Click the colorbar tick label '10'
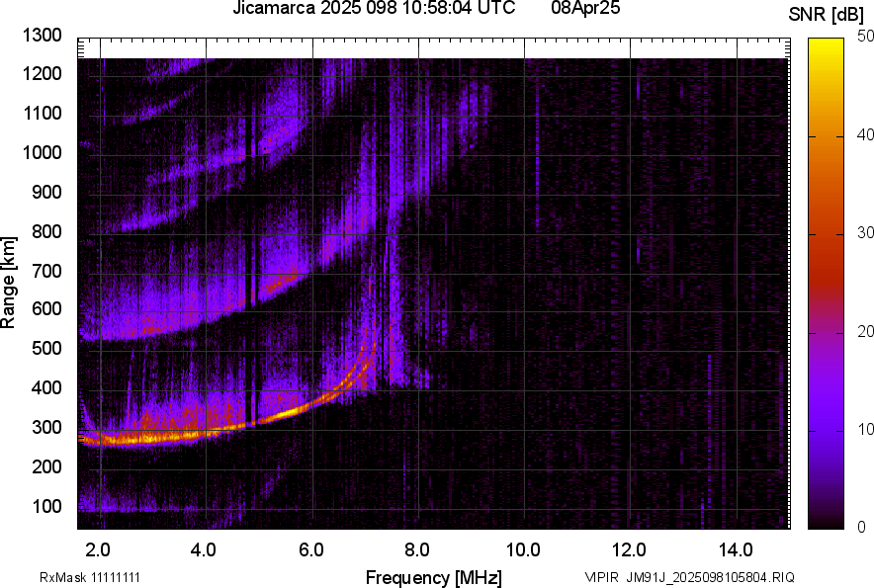The image size is (874, 588). (866, 429)
